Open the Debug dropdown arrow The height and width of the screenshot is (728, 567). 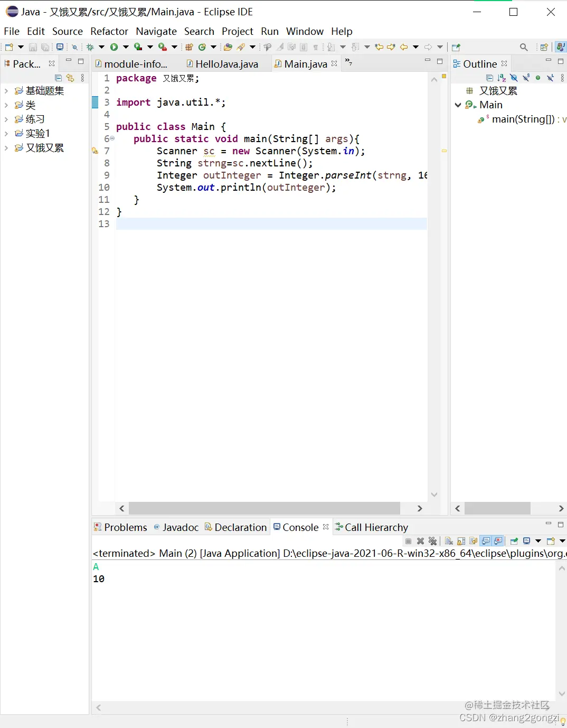click(101, 47)
